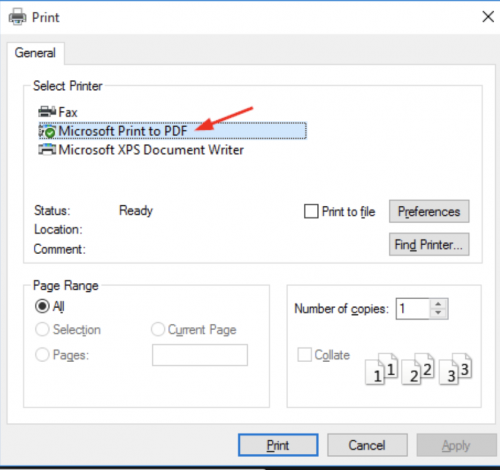Select the Fax printer icon
Image resolution: width=500 pixels, height=470 pixels.
(x=47, y=112)
